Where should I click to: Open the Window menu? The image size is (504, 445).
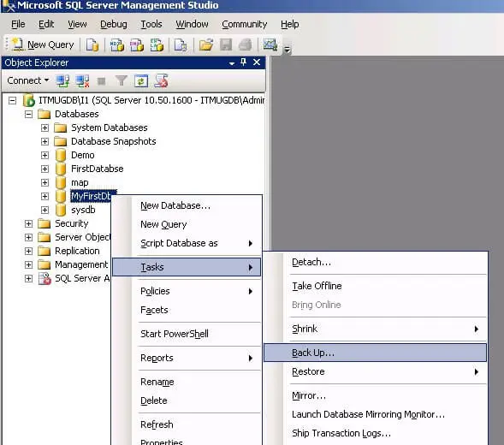click(192, 24)
